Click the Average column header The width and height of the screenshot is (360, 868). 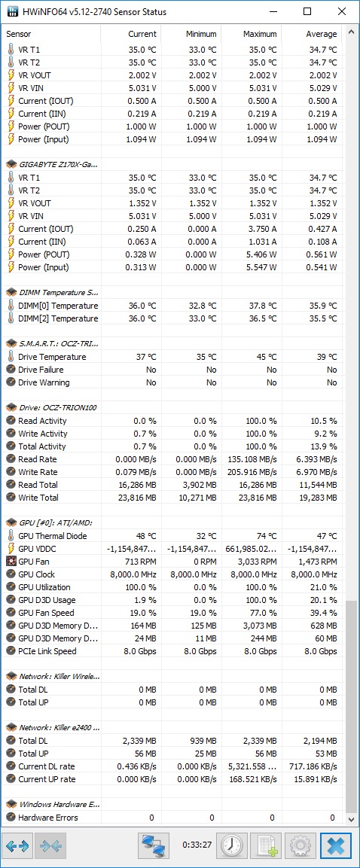[x=312, y=34]
